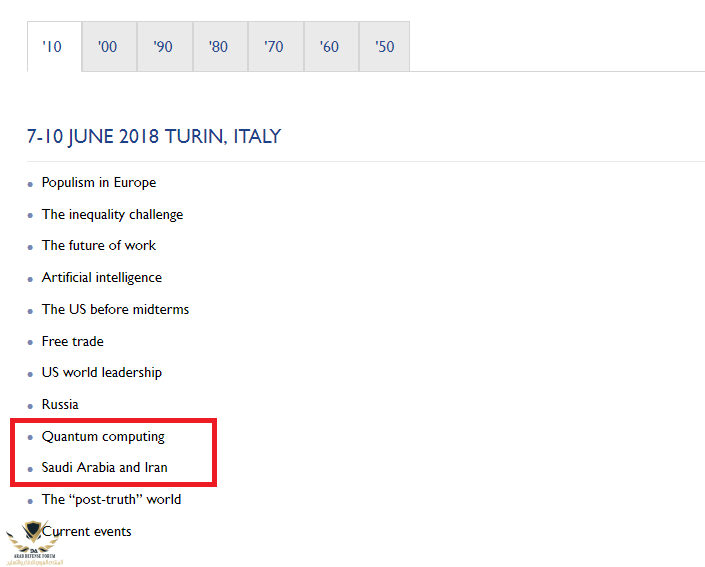Select the Russia list item

(x=60, y=405)
